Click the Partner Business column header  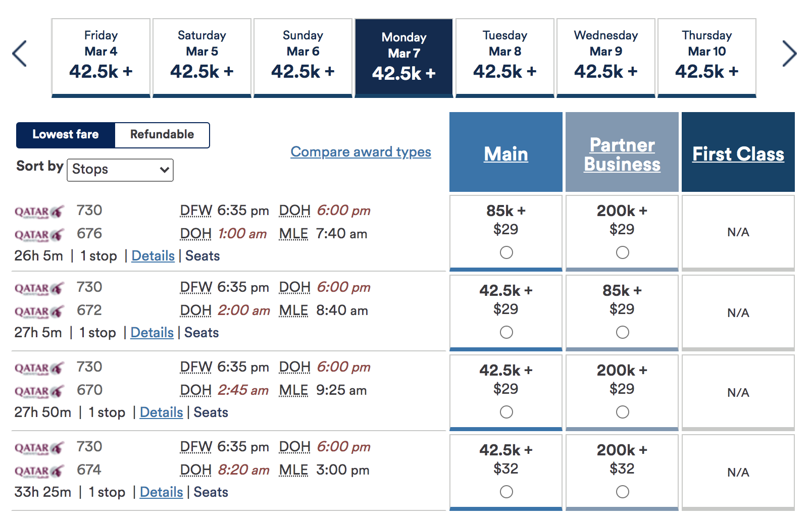pyautogui.click(x=622, y=154)
